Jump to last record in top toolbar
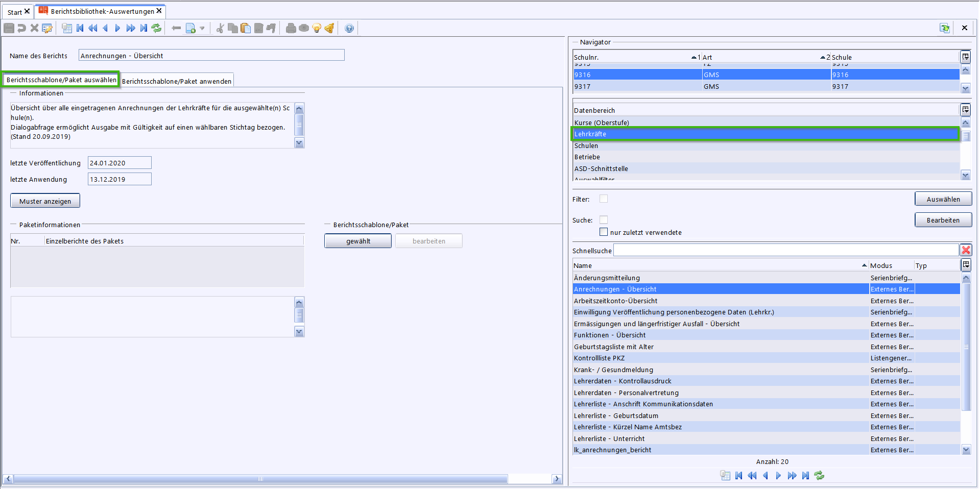This screenshot has height=489, width=980. (x=144, y=28)
